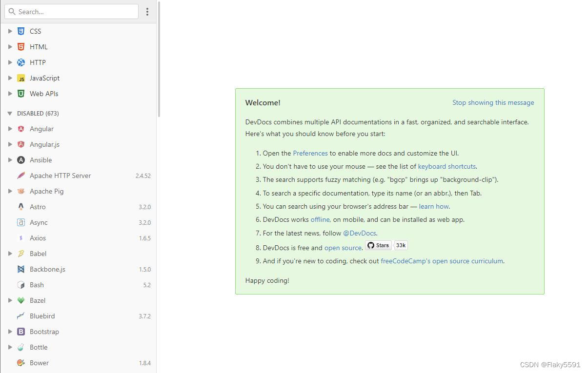Click the Bottle logo icon
This screenshot has width=588, height=373.
coord(21,347)
